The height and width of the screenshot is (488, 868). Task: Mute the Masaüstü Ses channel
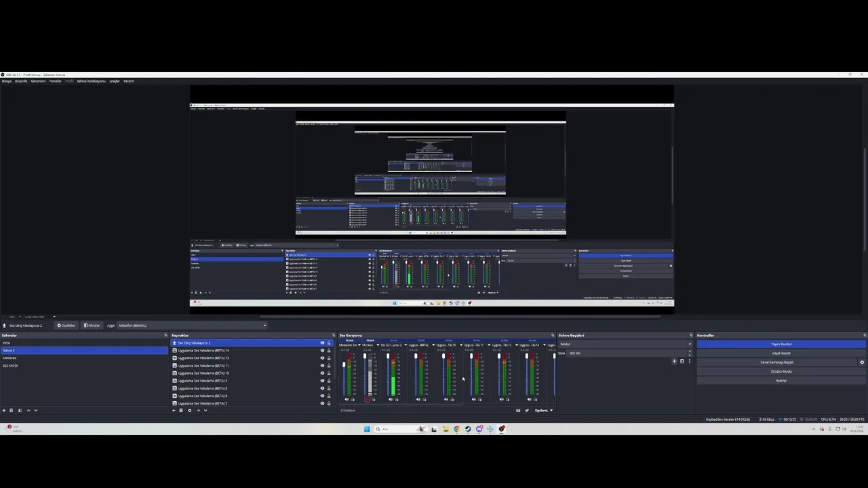(x=347, y=399)
